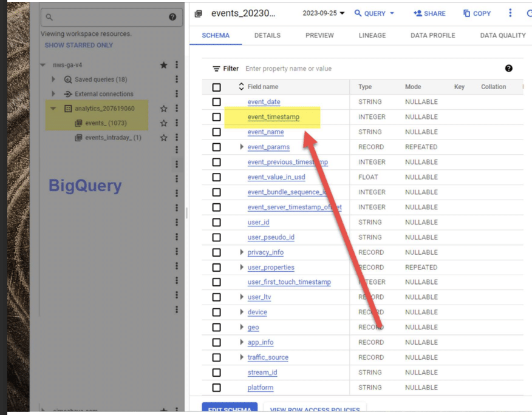Click the Show Starred Only link

pos(78,46)
